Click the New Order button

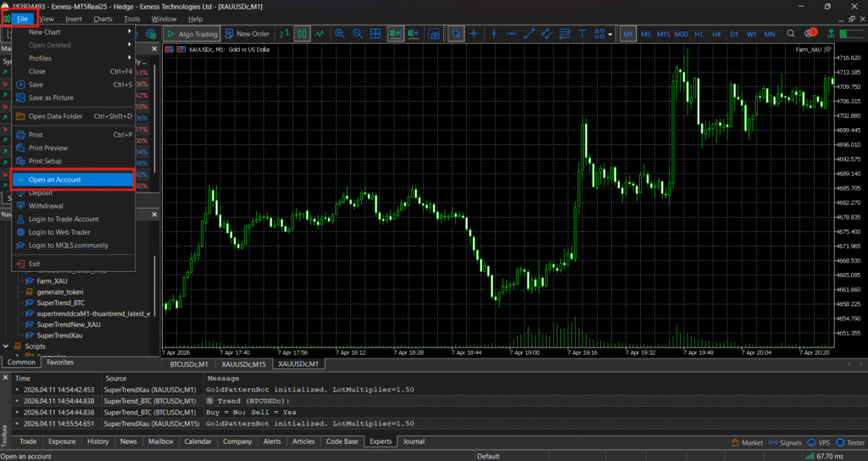click(x=247, y=34)
